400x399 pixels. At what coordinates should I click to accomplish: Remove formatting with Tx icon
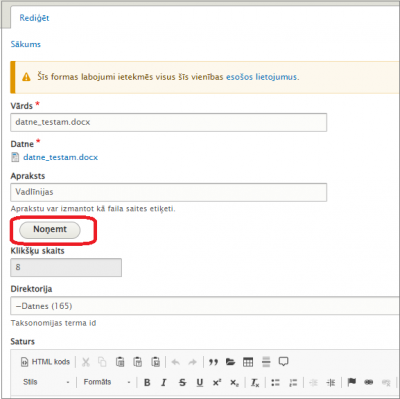pos(255,383)
